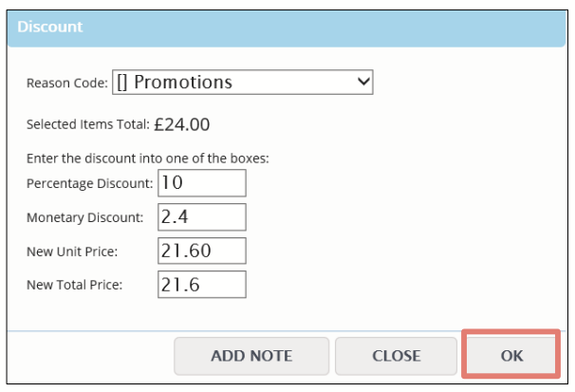Focus the Monetary Discount input box
Viewport: 575px width, 392px height.
[x=202, y=217]
